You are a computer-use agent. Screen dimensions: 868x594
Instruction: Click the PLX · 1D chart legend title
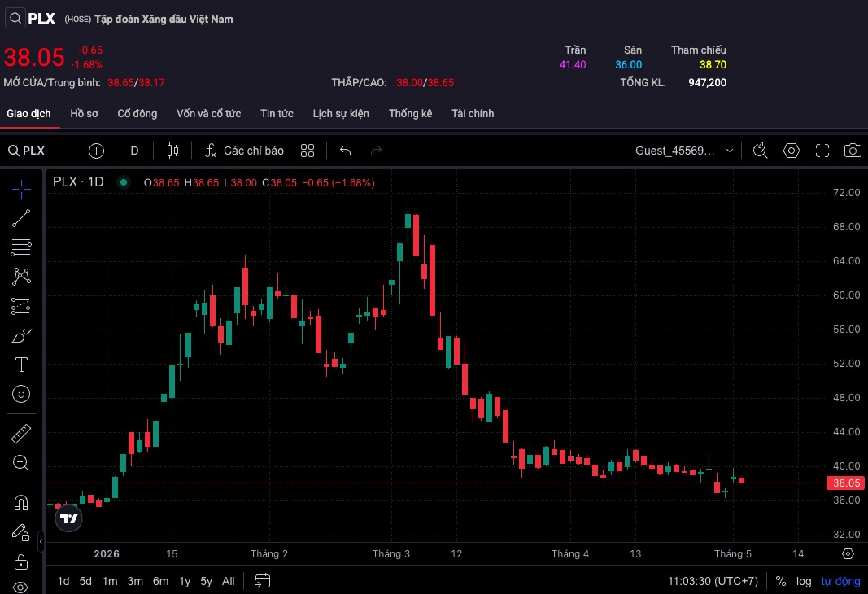coord(78,182)
